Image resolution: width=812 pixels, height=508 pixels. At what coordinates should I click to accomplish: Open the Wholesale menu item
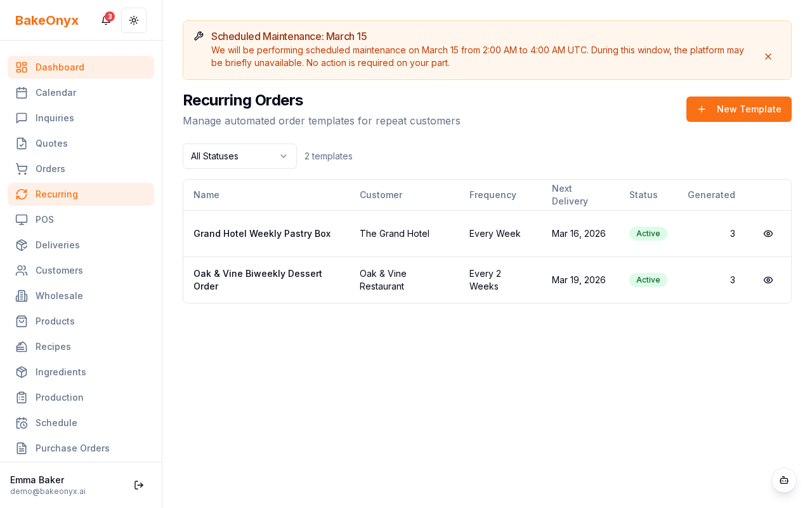click(x=59, y=296)
